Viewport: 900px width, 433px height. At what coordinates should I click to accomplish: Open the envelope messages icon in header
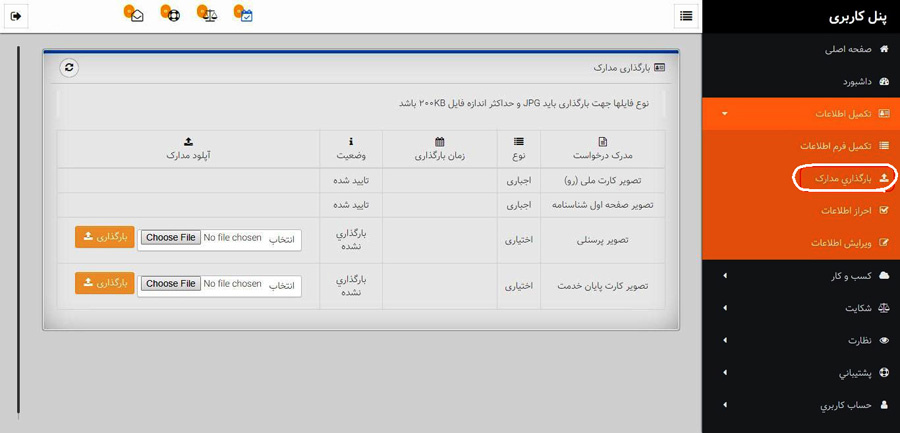pos(136,16)
